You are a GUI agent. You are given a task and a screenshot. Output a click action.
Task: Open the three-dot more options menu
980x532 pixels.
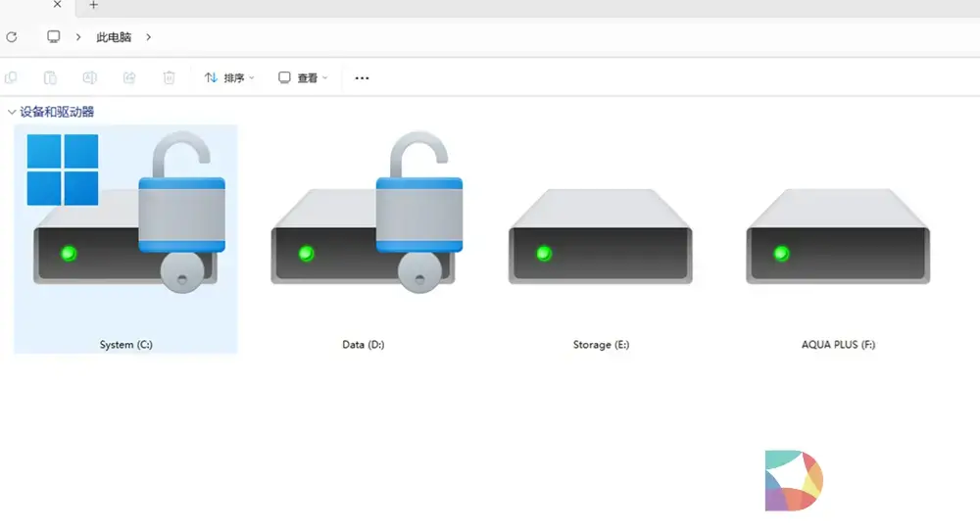coord(362,78)
